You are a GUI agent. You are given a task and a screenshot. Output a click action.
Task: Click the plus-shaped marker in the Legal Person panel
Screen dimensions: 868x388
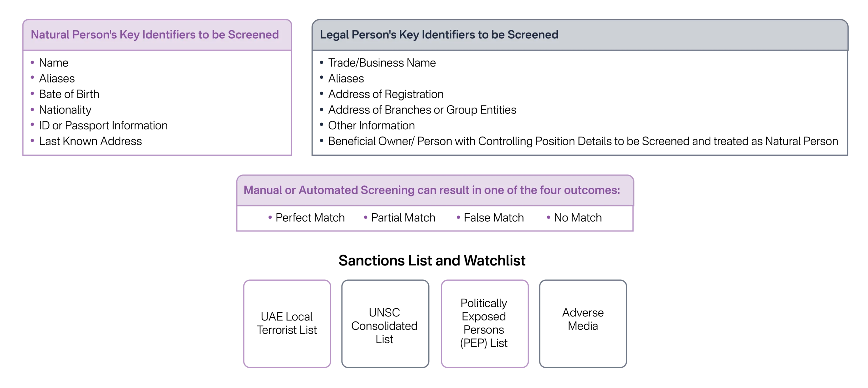321,77
